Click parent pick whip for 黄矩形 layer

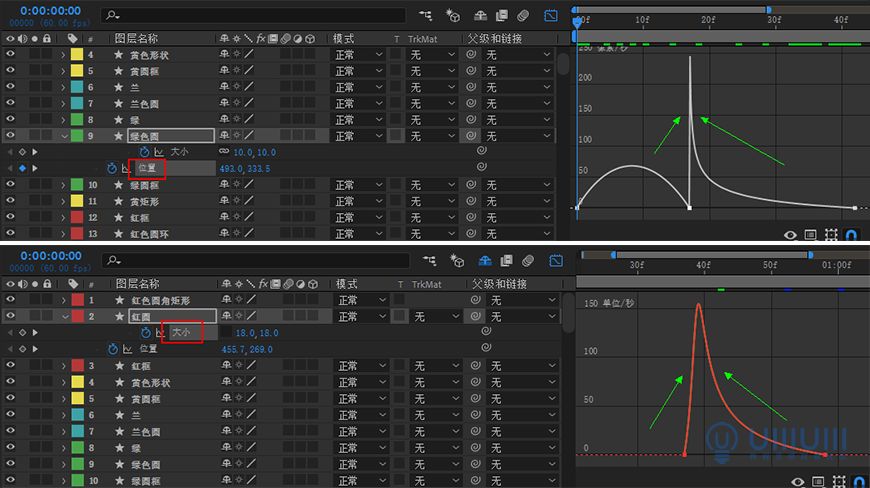470,201
